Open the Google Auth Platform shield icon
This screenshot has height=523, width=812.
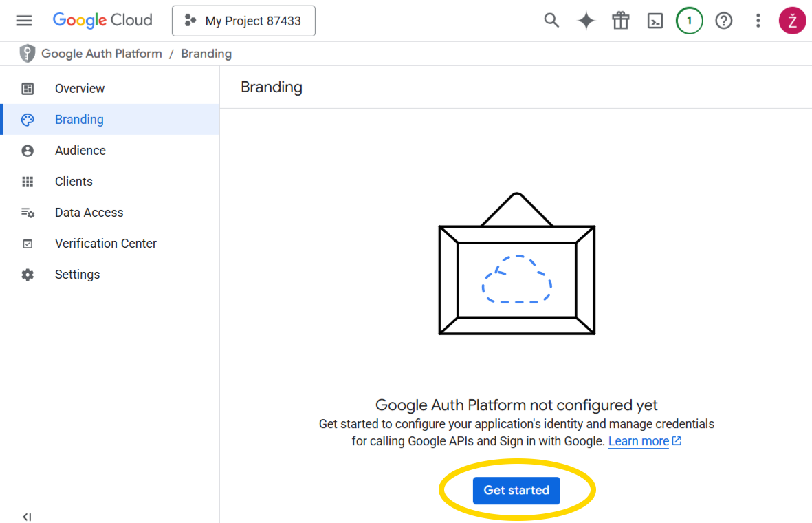coord(27,53)
